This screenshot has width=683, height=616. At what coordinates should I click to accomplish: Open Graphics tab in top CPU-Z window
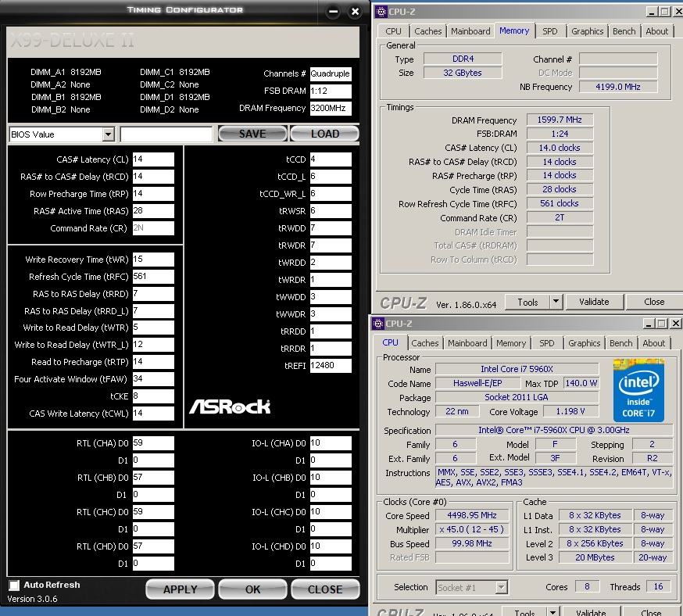point(587,31)
